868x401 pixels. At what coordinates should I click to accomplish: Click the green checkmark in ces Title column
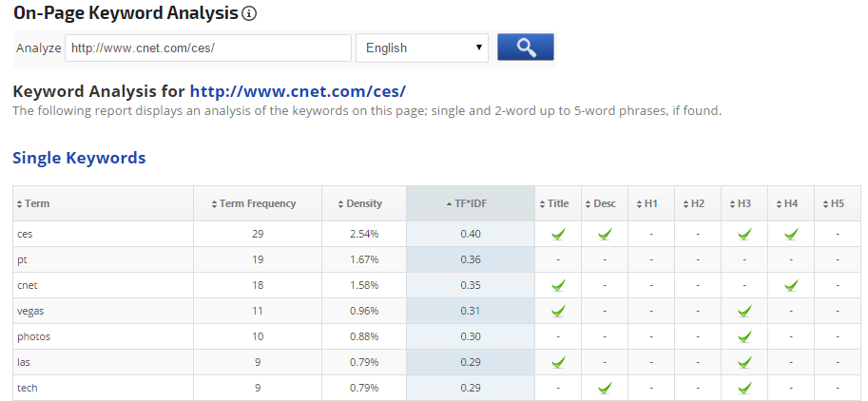tap(558, 234)
